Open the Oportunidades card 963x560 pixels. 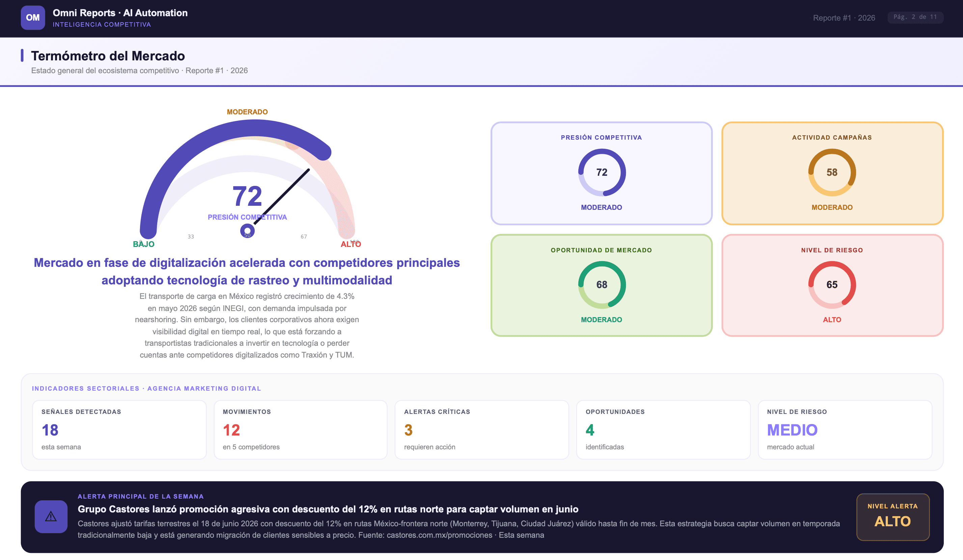[x=663, y=429]
